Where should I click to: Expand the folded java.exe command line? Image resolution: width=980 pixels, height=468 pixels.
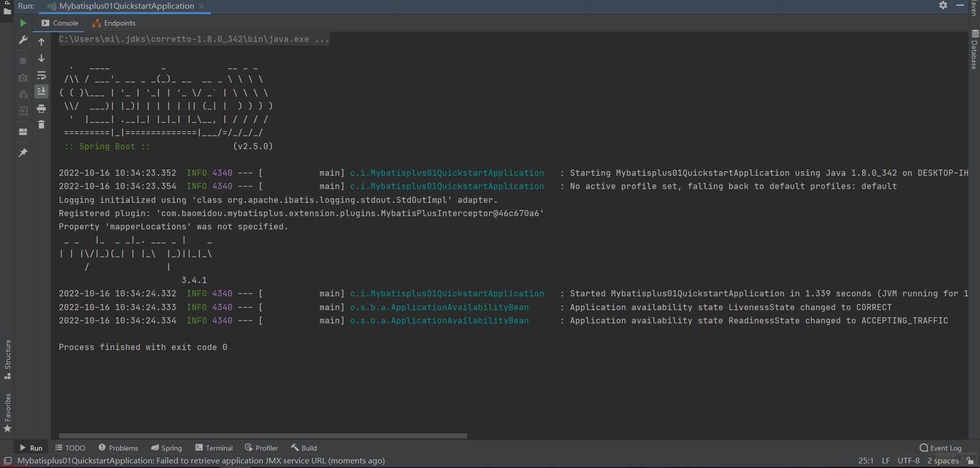[x=194, y=39]
